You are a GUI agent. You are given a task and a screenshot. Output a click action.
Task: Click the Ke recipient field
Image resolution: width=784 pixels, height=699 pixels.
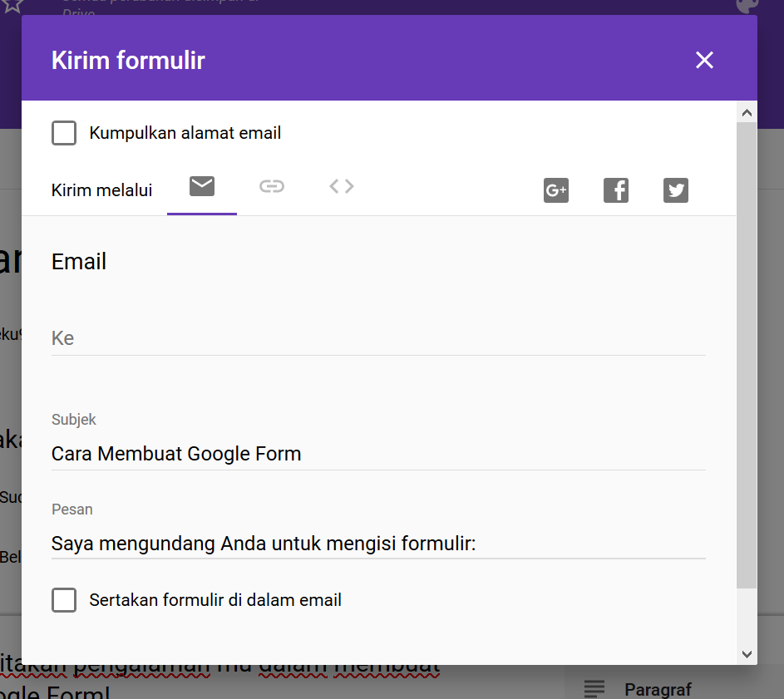374,338
